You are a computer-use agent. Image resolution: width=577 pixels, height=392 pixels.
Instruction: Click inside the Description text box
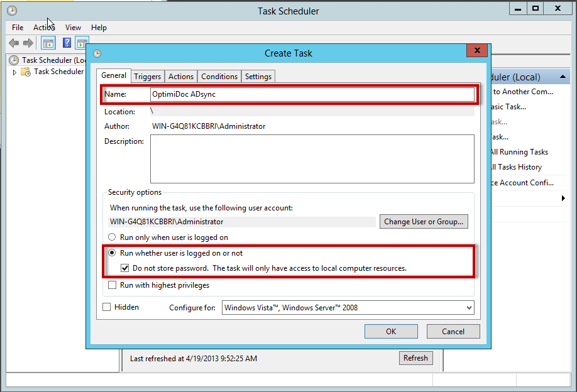coord(312,159)
